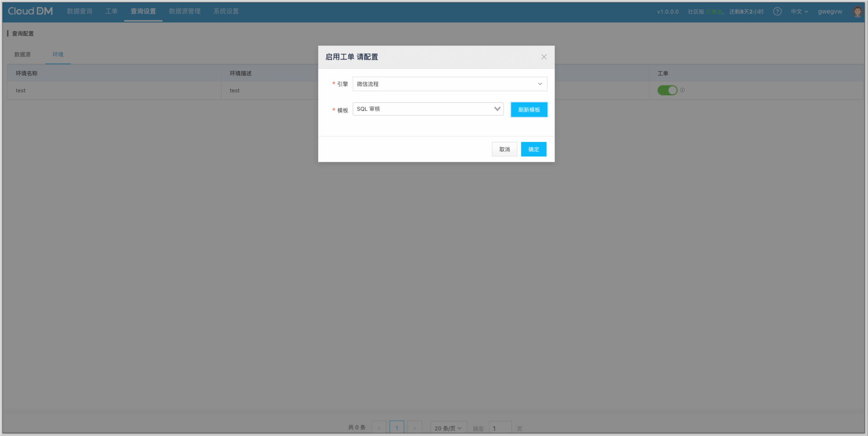Image resolution: width=868 pixels, height=436 pixels.
Task: Open the template dropdown showing SQL 审核
Action: pos(428,109)
